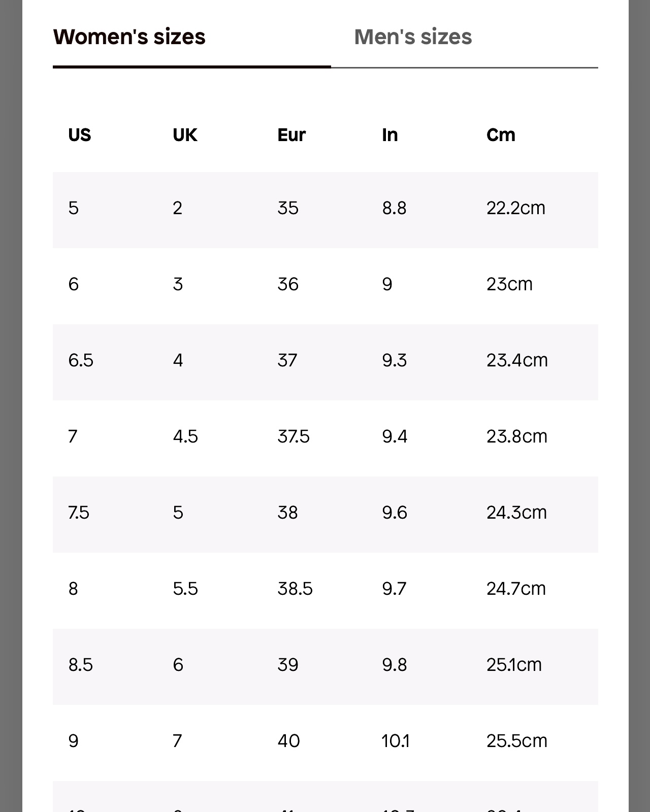Click the Eur column header

pos(291,135)
